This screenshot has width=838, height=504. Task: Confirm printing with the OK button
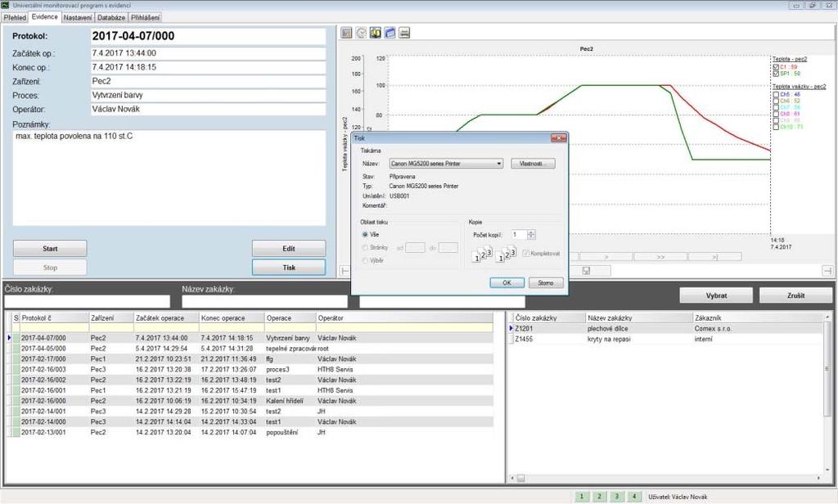point(507,283)
